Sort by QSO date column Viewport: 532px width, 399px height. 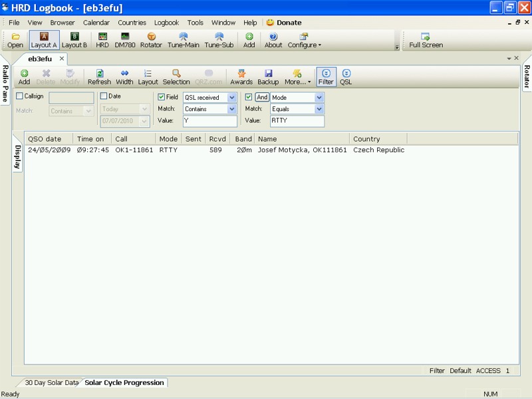point(49,139)
